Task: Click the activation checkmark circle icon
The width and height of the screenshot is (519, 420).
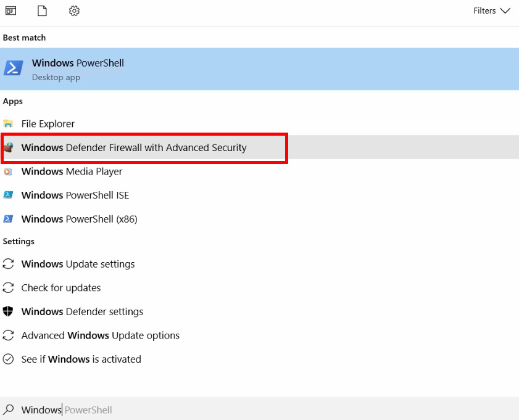Action: click(8, 359)
